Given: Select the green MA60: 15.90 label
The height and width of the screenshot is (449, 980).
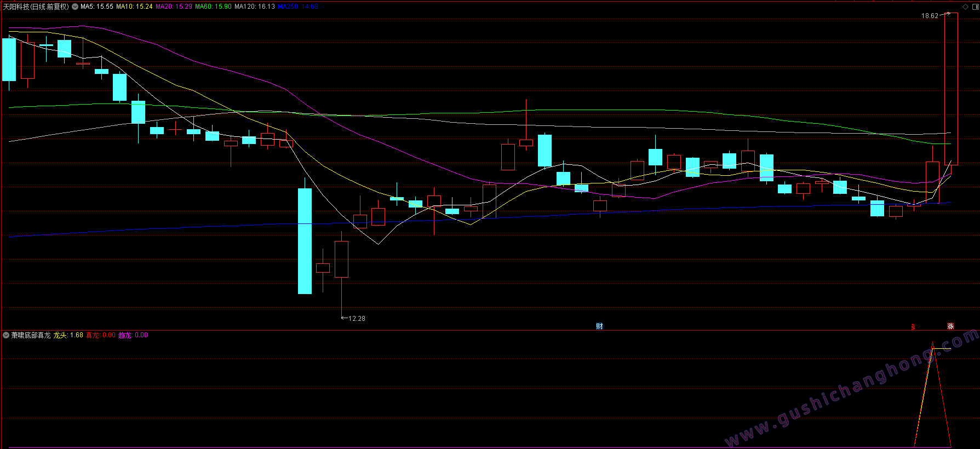Looking at the screenshot, I should pyautogui.click(x=213, y=7).
